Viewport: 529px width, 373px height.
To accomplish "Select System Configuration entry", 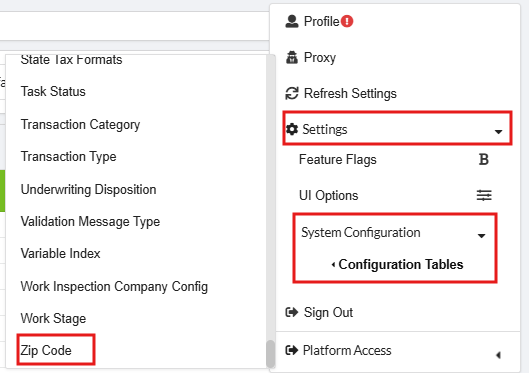I will point(361,232).
